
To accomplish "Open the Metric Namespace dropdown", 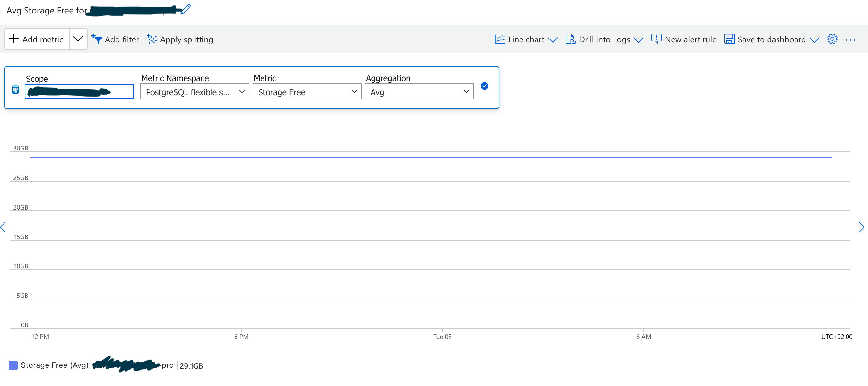I will (194, 92).
